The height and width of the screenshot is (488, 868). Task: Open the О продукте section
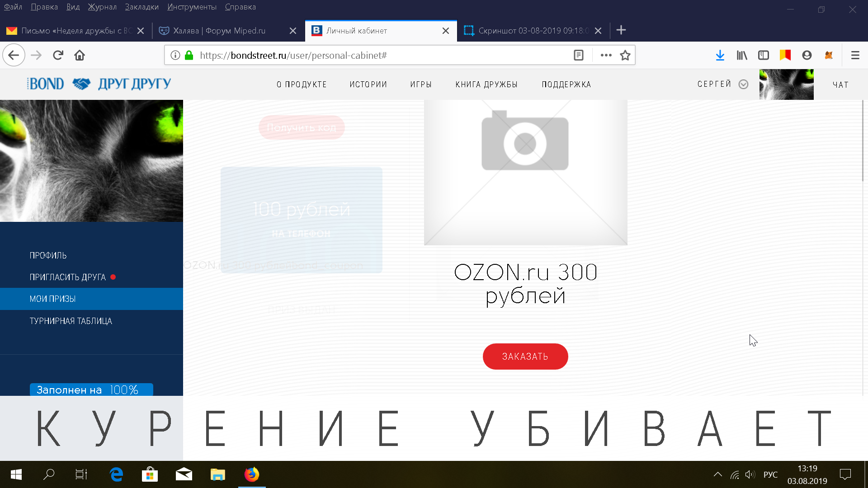tap(302, 84)
